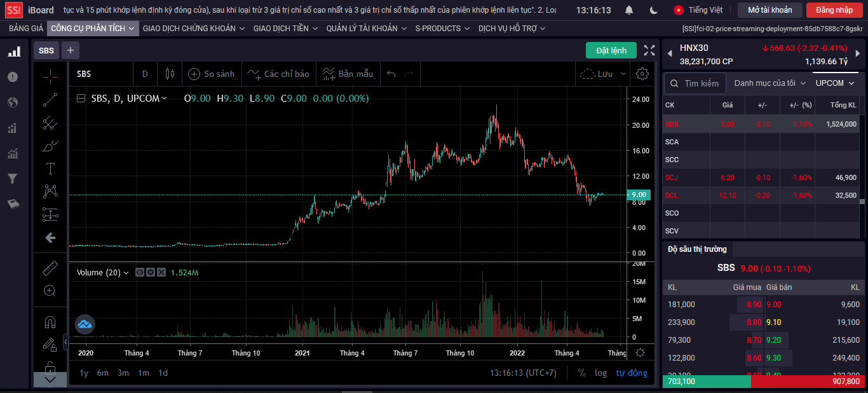Redo the last chart action

pos(409,74)
